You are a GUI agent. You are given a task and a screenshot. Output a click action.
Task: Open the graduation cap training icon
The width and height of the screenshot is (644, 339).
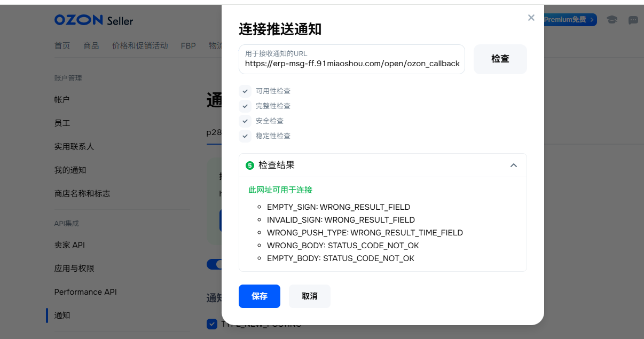pyautogui.click(x=612, y=20)
